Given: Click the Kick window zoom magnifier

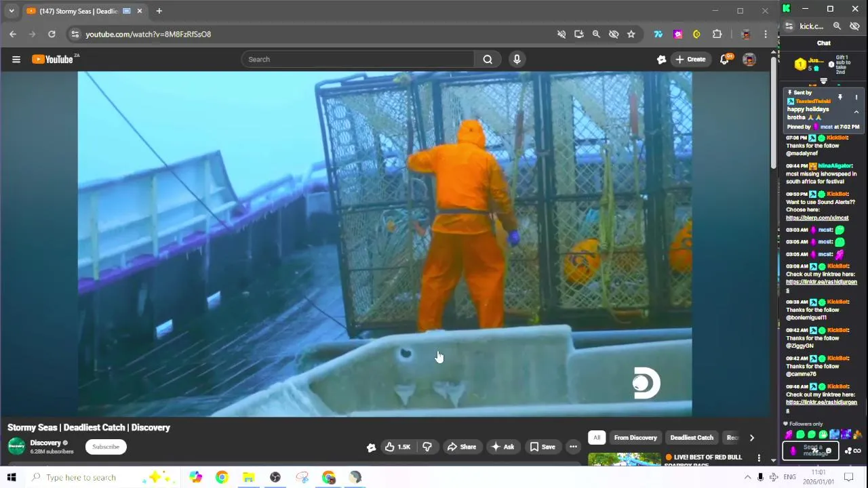Looking at the screenshot, I should click(x=837, y=26).
